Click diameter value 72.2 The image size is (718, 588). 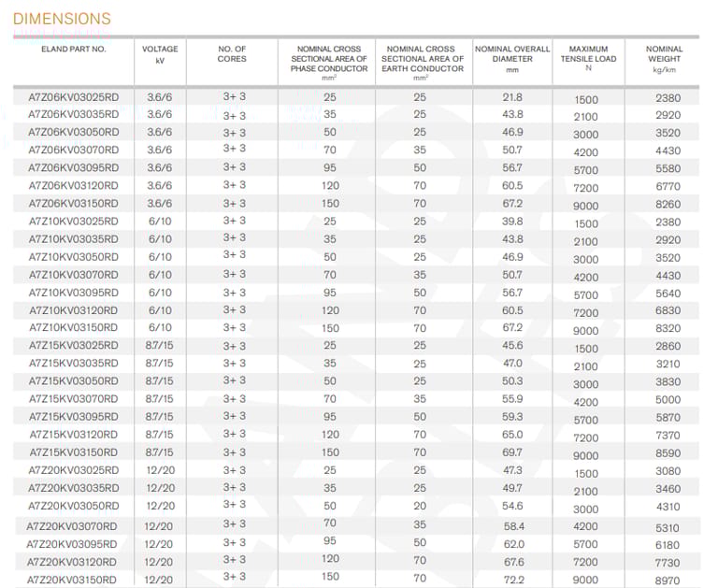coord(514,580)
